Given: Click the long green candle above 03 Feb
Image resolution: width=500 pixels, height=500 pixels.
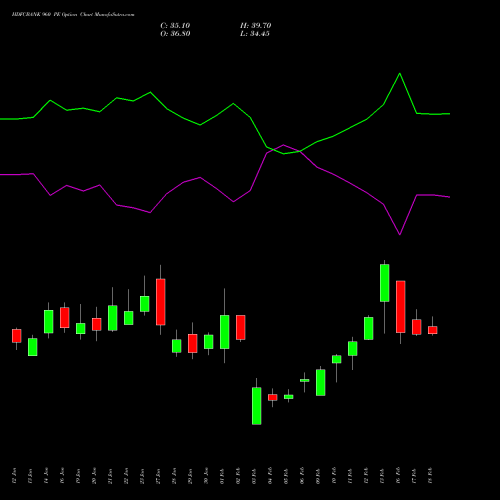Looking at the screenshot, I should coord(257,406).
